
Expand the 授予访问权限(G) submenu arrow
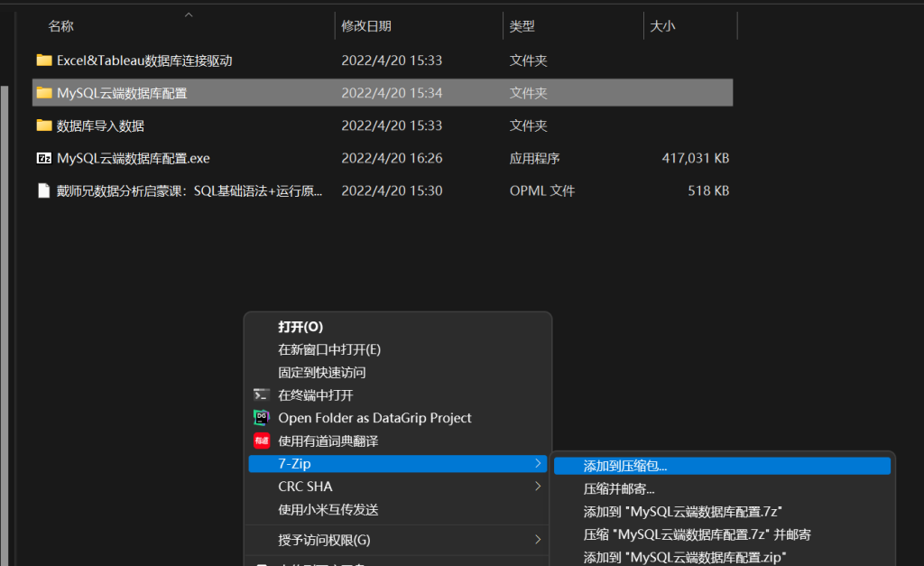[x=539, y=540]
